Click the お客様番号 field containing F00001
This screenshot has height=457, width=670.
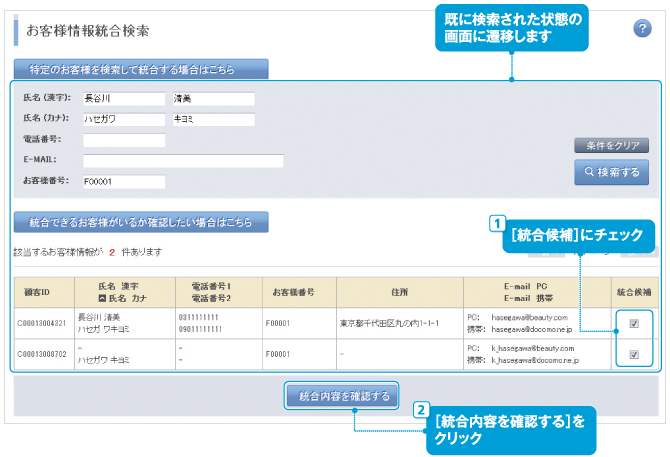point(123,182)
